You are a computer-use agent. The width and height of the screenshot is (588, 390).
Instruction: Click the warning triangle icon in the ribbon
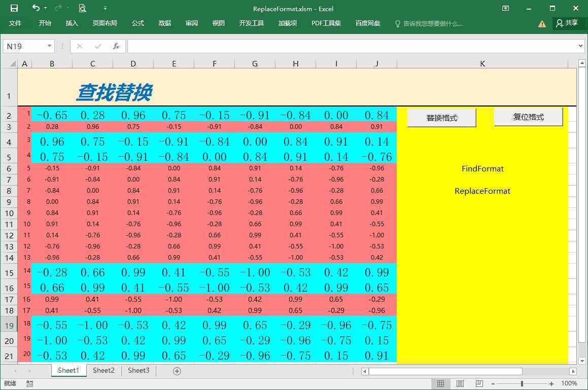click(542, 24)
